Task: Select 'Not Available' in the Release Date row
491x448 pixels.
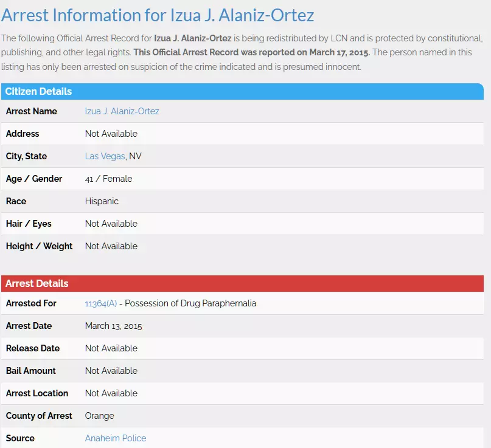Action: point(111,348)
